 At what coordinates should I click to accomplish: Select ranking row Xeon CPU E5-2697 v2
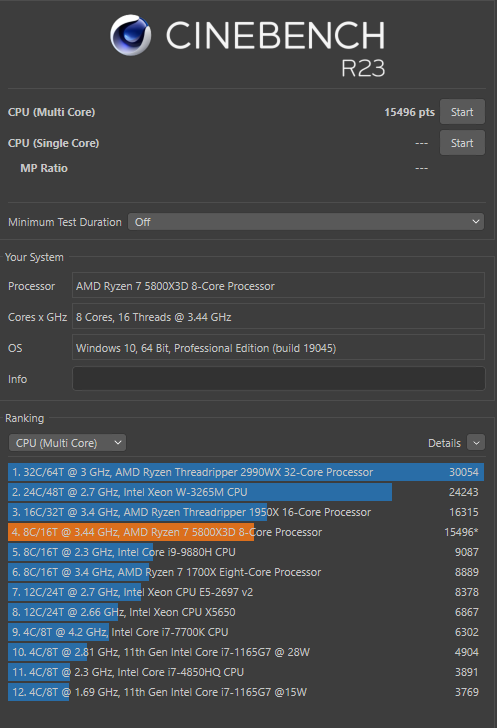246,592
